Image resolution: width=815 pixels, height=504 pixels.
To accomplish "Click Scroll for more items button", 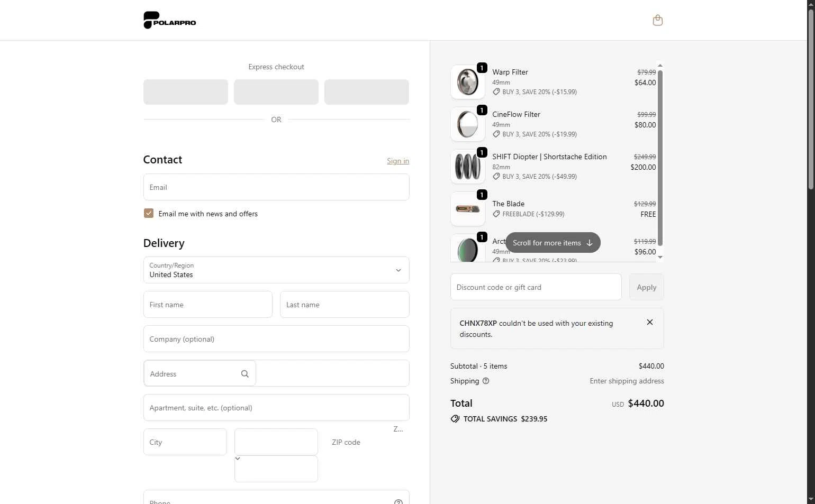I will coord(553,243).
